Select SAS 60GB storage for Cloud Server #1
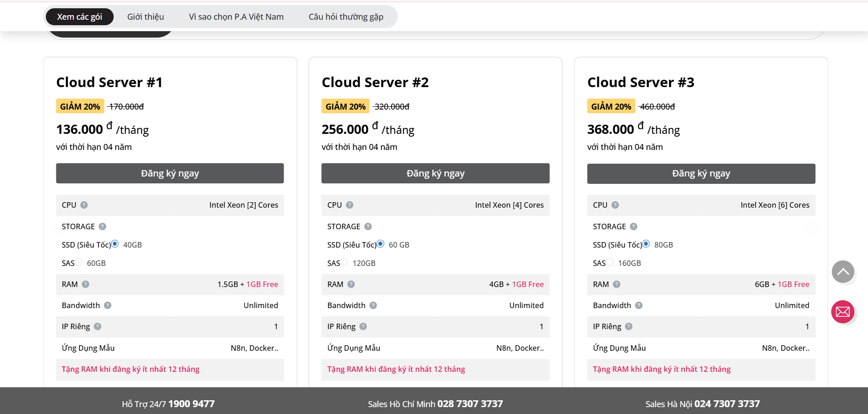Screen dimensions: 868x414 click(x=79, y=262)
